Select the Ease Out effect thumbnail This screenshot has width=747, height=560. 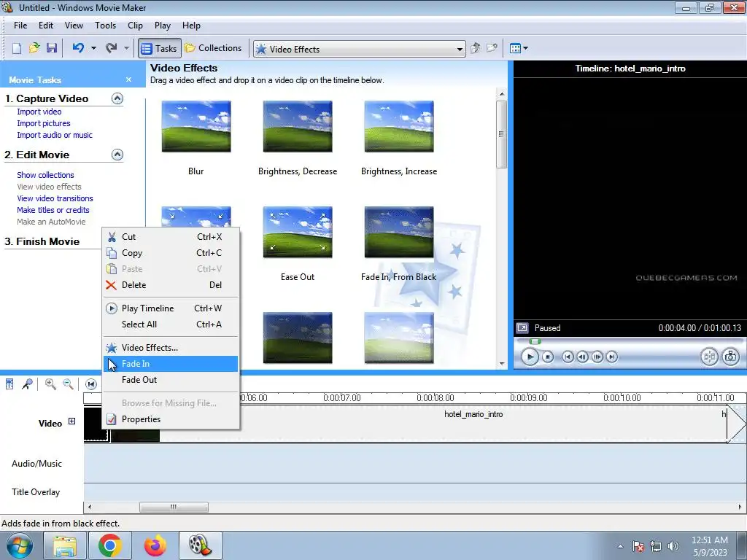click(x=298, y=233)
